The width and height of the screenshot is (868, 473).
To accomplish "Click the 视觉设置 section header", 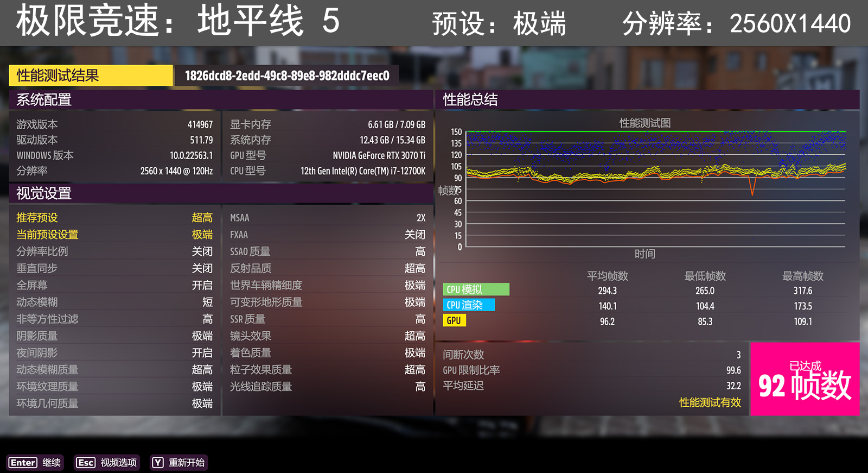I will click(x=221, y=193).
